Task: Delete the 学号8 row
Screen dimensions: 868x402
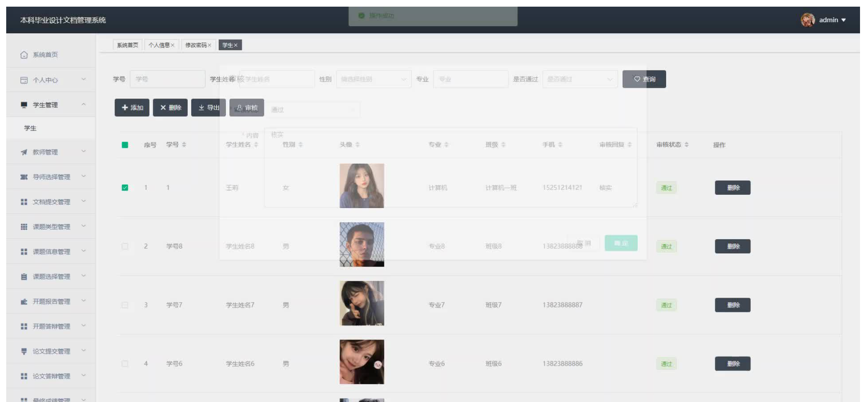Action: (733, 246)
